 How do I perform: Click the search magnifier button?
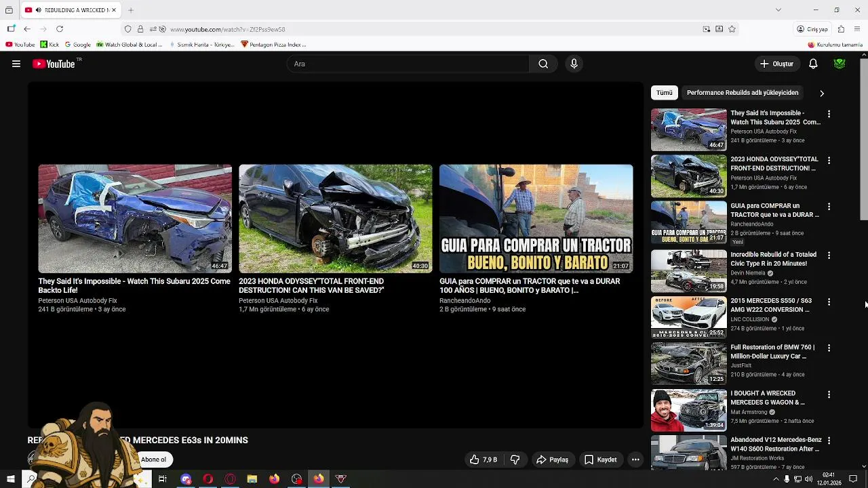point(543,64)
